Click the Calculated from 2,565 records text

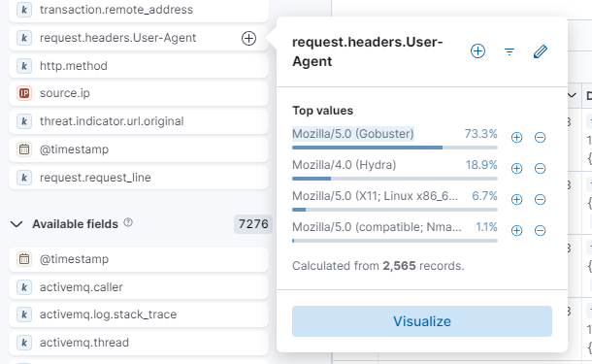[378, 266]
